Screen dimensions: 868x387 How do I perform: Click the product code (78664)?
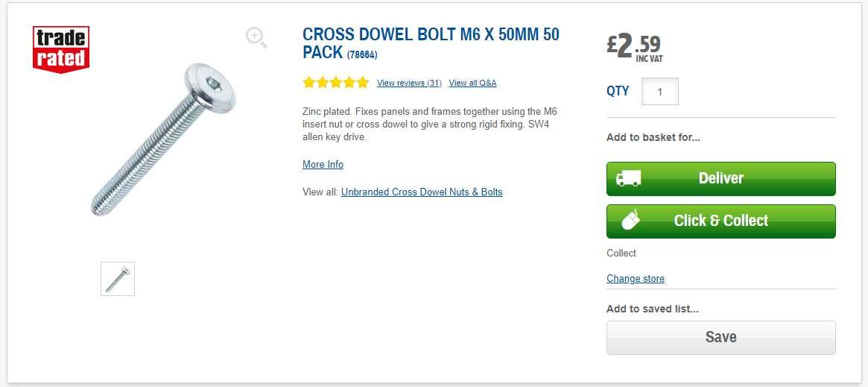[368, 54]
